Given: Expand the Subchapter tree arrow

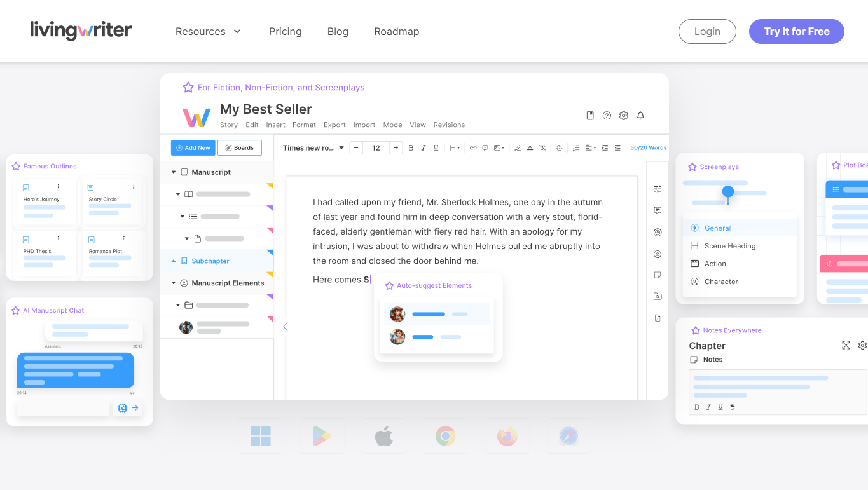Looking at the screenshot, I should (174, 261).
